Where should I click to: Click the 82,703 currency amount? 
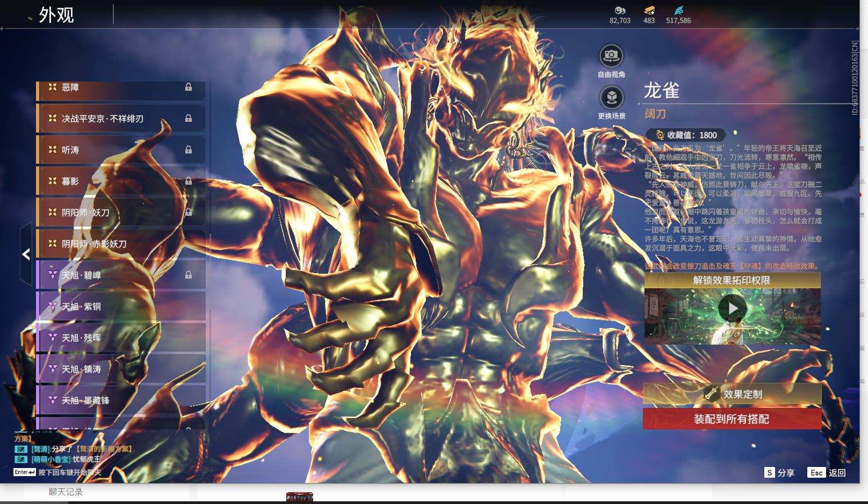[x=620, y=20]
